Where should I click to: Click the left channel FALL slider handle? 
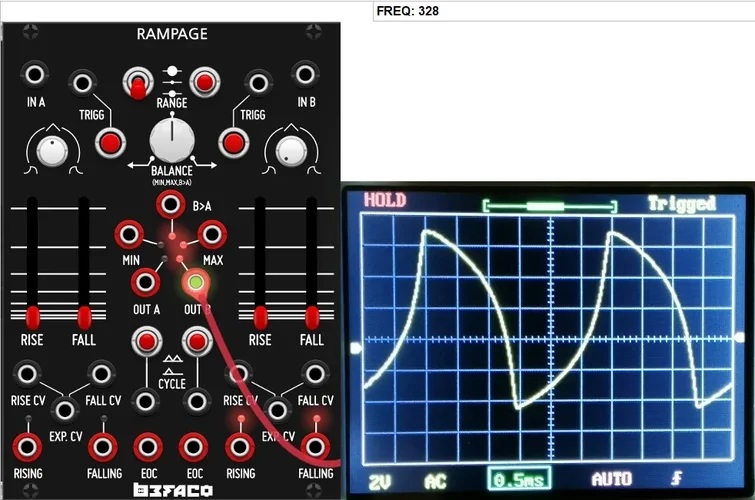(x=84, y=317)
